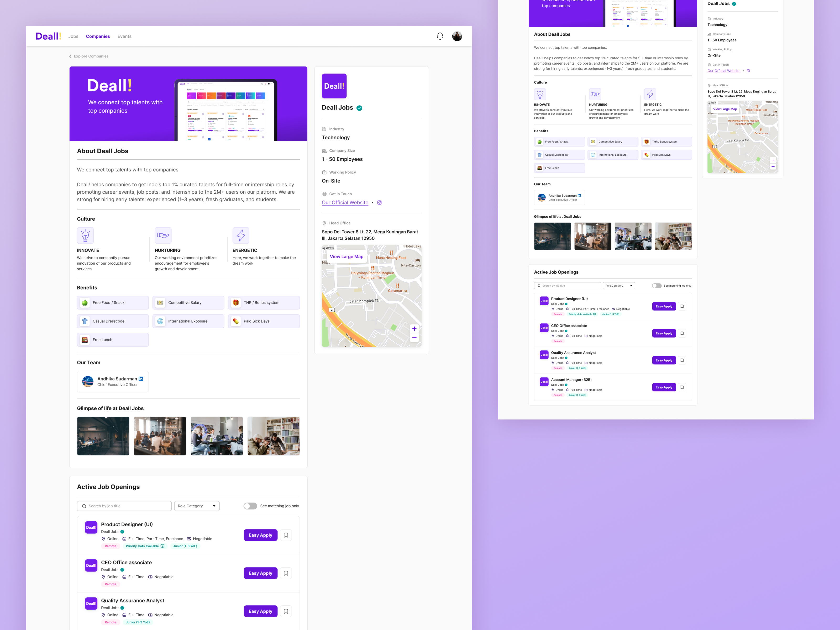Click the Deall! logo on Product Designer job row
This screenshot has width=840, height=630.
(91, 527)
